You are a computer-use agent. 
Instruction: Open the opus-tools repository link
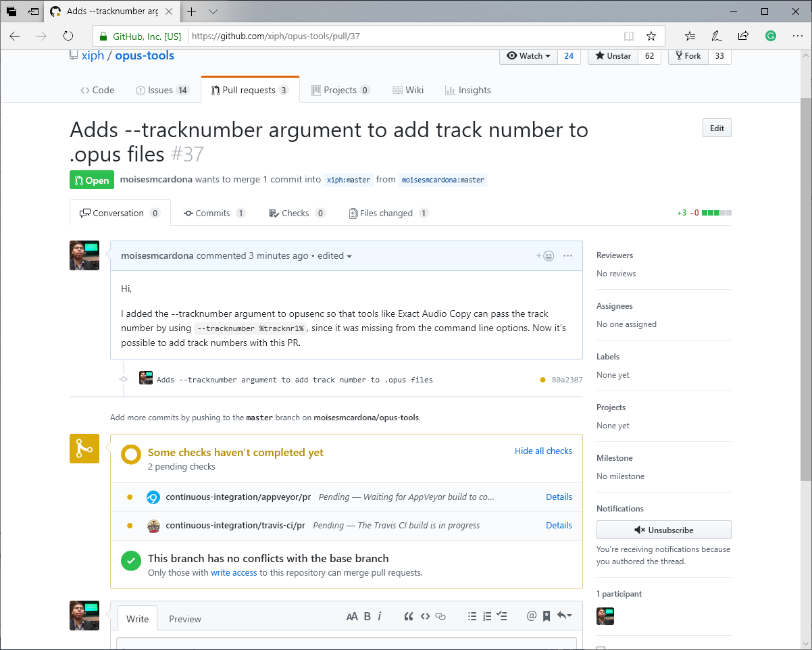click(145, 55)
